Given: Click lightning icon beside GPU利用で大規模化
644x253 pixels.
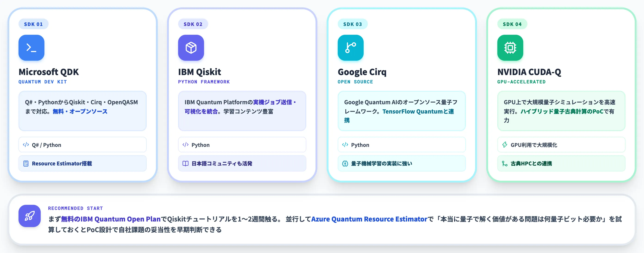Looking at the screenshot, I should click(505, 145).
